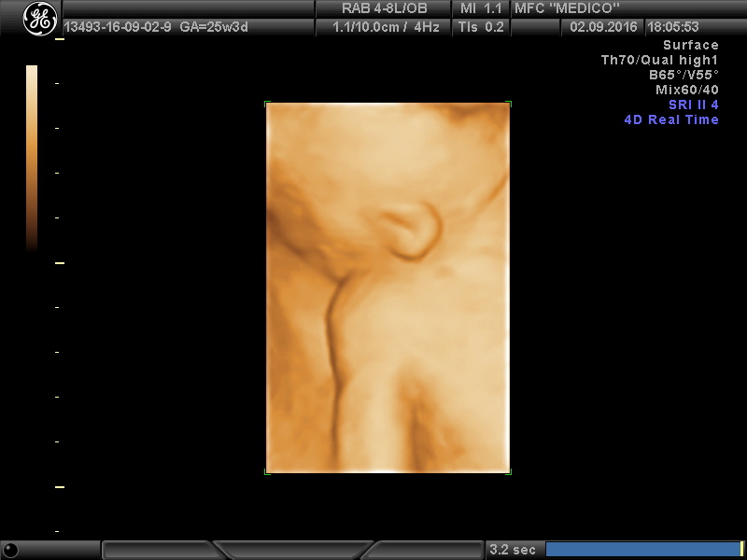Click the time 18:05:53

coord(672,27)
